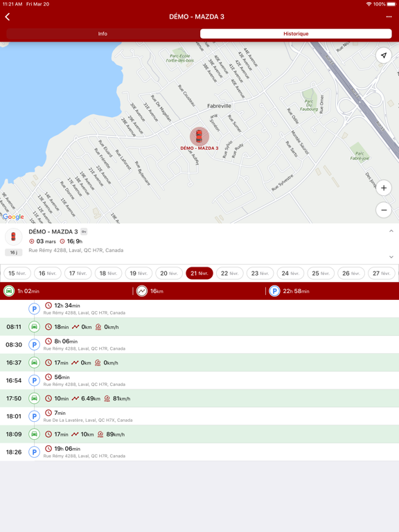Select the 19 févr. date chip

coord(139,273)
